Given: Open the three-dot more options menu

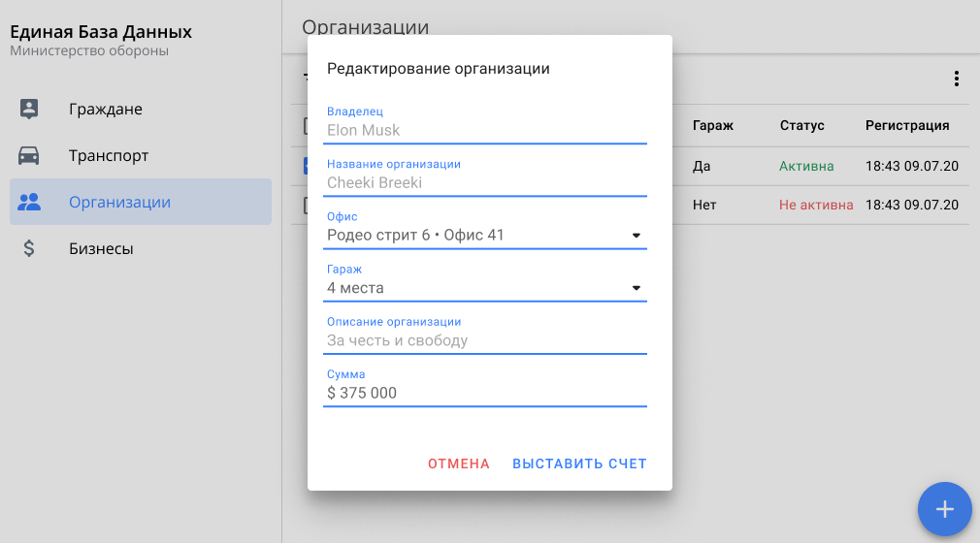Looking at the screenshot, I should click(x=956, y=79).
